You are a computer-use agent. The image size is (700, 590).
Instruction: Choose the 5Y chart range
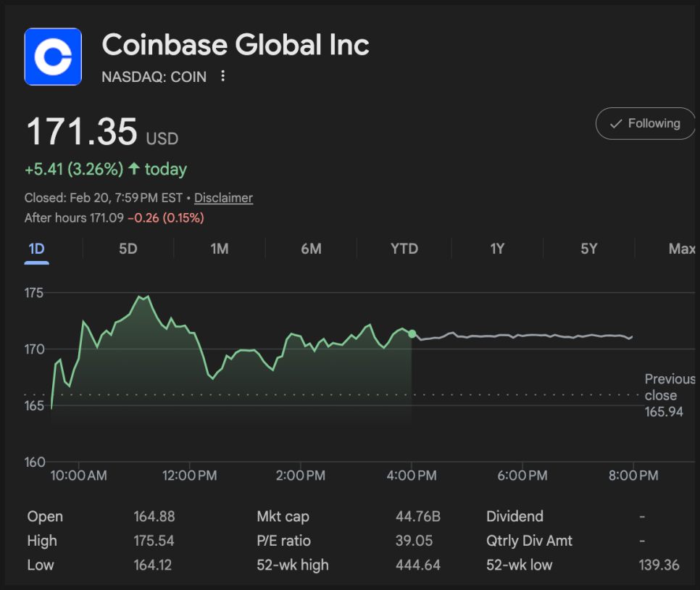[x=589, y=249]
